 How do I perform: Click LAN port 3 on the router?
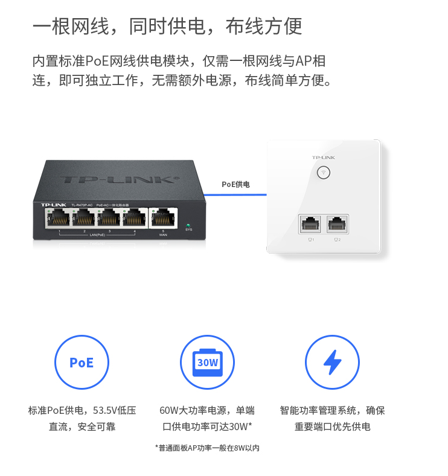(109, 218)
